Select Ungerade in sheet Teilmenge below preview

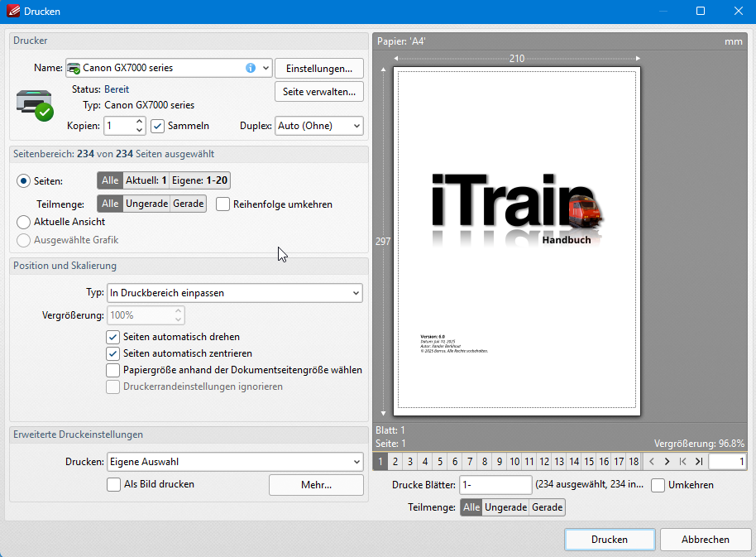(x=505, y=507)
